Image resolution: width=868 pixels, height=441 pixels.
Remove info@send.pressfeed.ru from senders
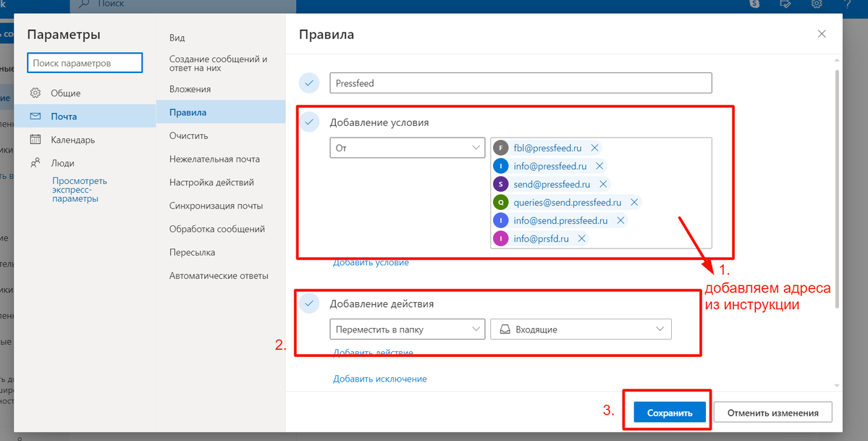coord(620,220)
